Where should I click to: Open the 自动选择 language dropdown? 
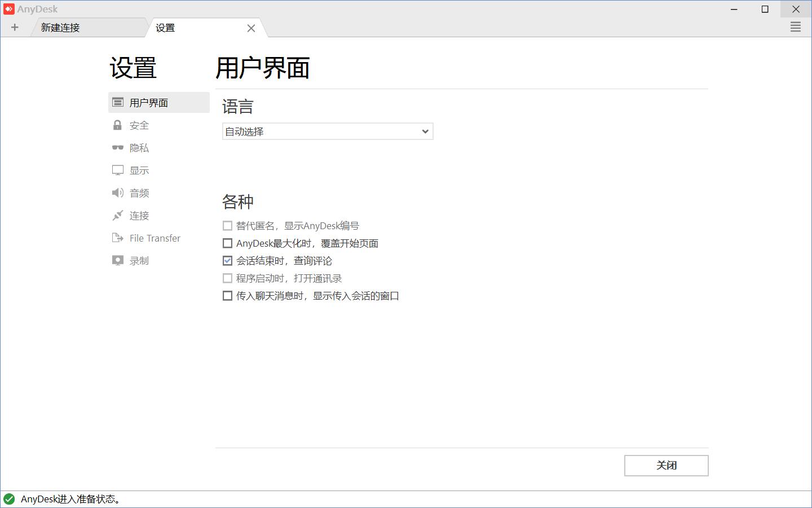pyautogui.click(x=328, y=132)
